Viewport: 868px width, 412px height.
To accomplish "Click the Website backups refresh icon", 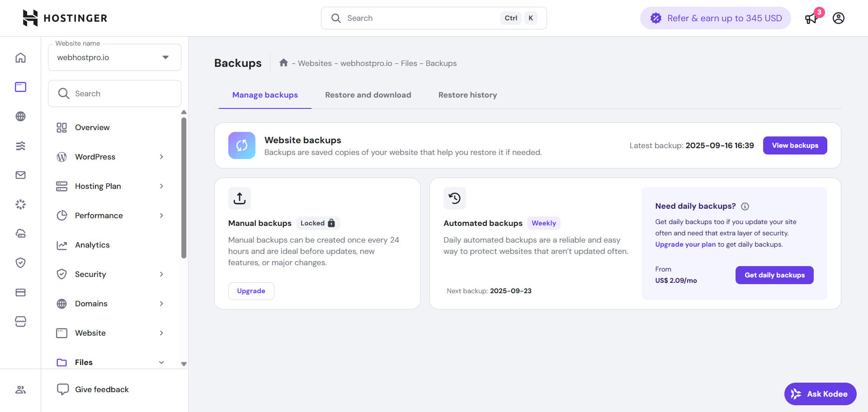I will pyautogui.click(x=242, y=145).
